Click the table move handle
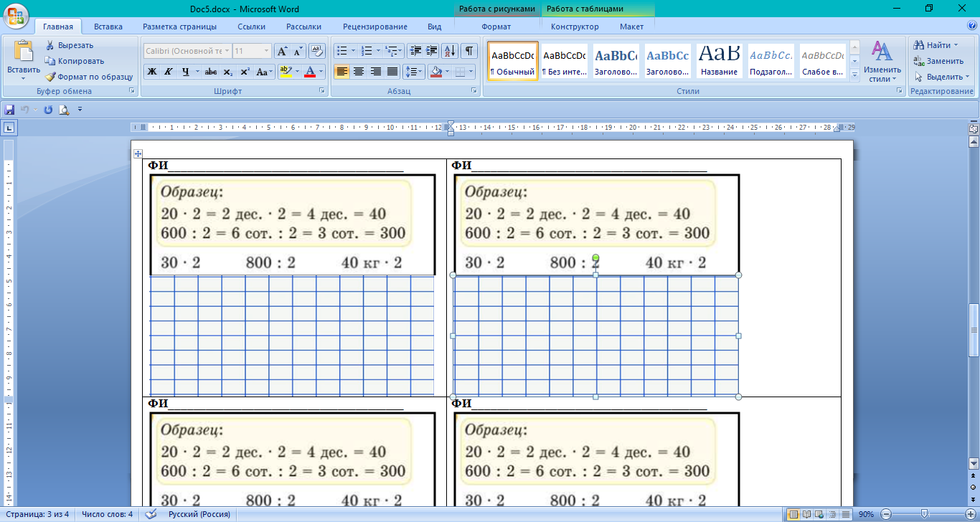The height and width of the screenshot is (522, 980). coord(138,153)
